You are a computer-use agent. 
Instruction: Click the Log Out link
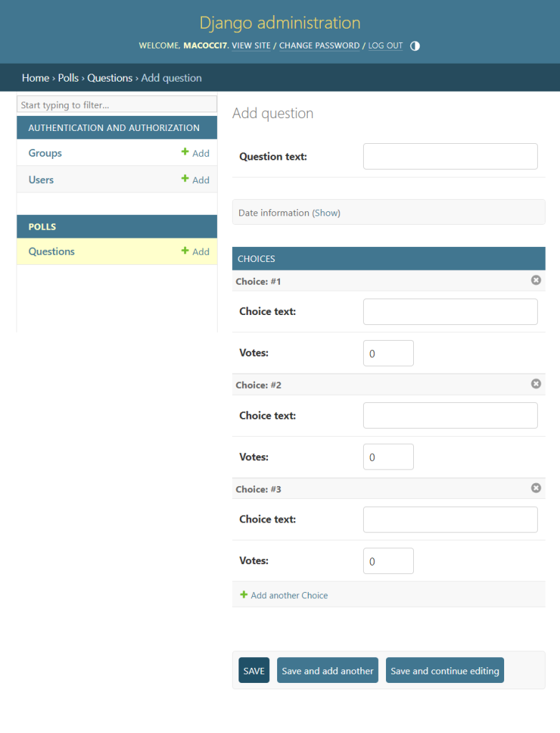pos(385,46)
